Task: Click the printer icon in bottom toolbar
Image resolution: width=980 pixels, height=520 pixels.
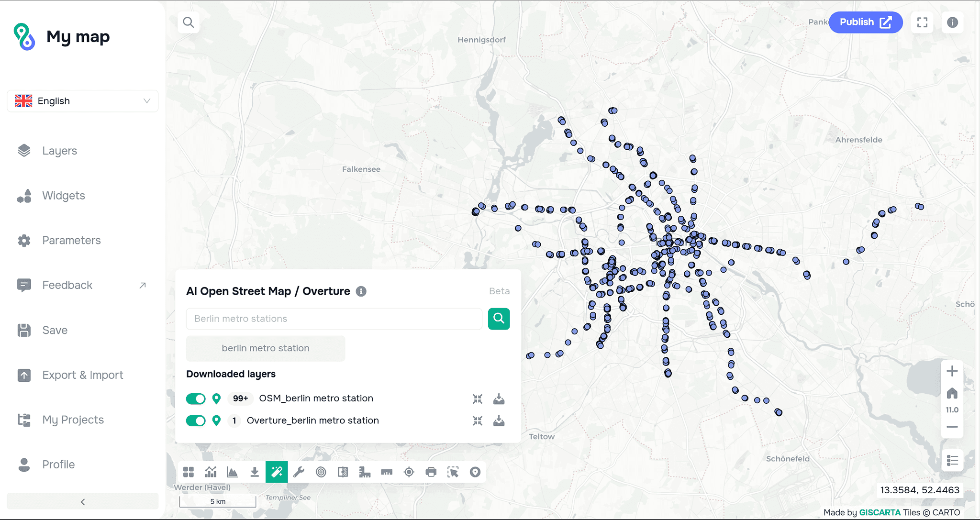Action: tap(431, 472)
